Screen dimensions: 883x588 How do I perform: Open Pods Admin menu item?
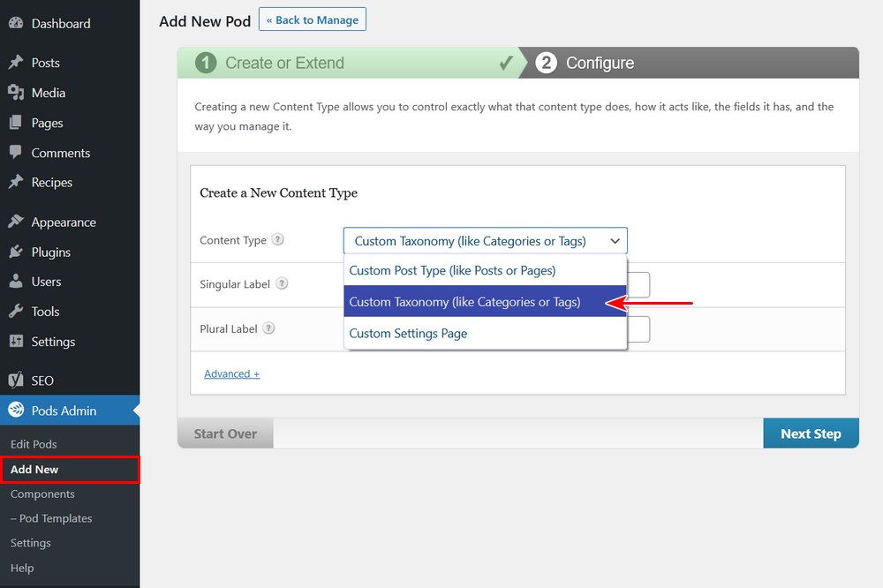70,411
